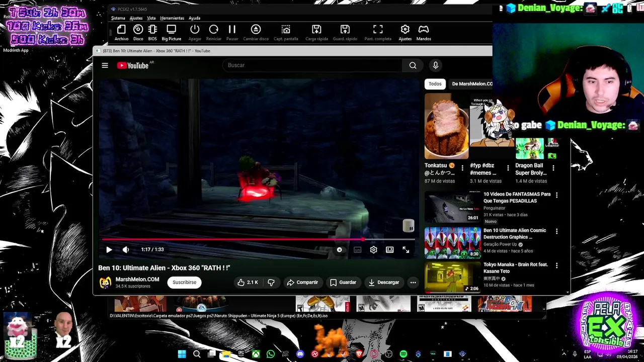This screenshot has height=362, width=644.
Task: Click the Descargar download button
Action: pos(384,283)
